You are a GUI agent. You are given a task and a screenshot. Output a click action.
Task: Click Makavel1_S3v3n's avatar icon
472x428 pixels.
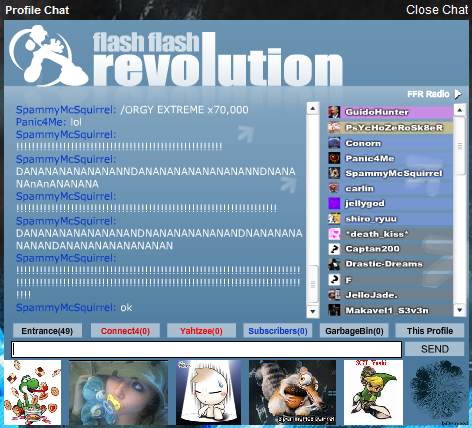click(334, 310)
